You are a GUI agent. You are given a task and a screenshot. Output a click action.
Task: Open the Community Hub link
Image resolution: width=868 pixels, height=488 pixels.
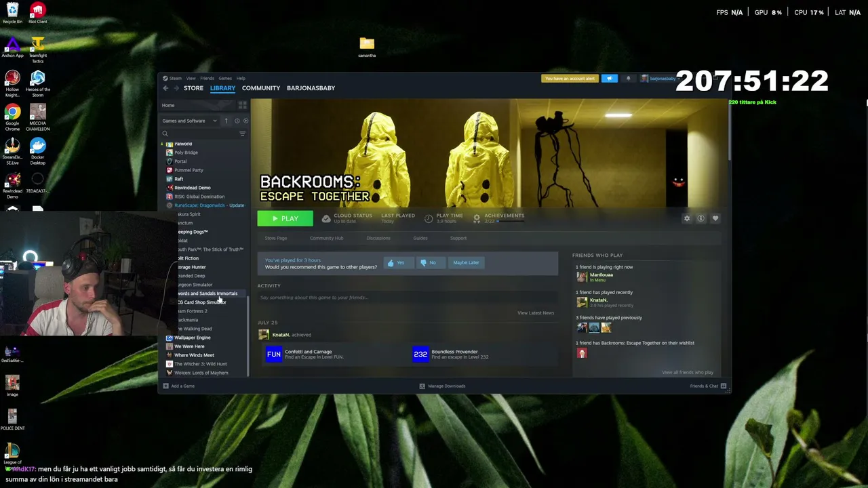click(326, 238)
